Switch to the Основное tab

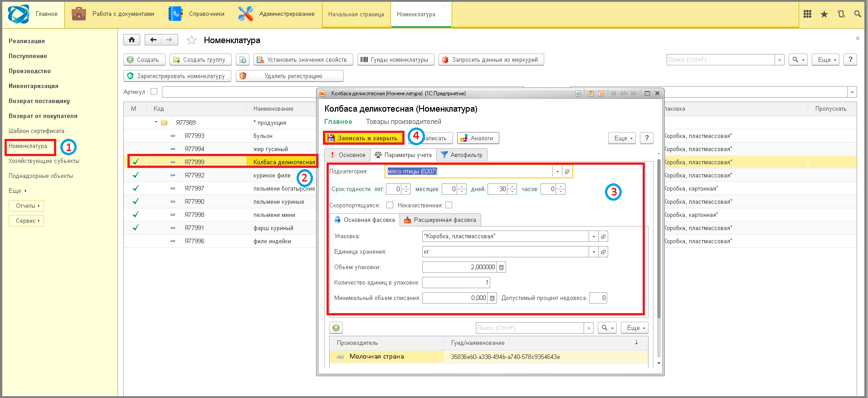point(347,155)
